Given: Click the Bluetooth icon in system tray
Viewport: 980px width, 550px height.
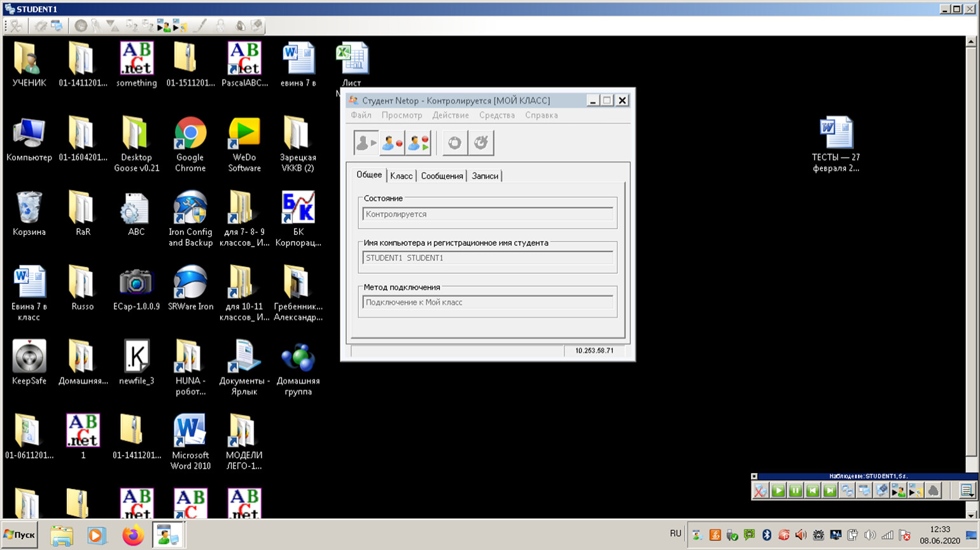Looking at the screenshot, I should click(767, 535).
